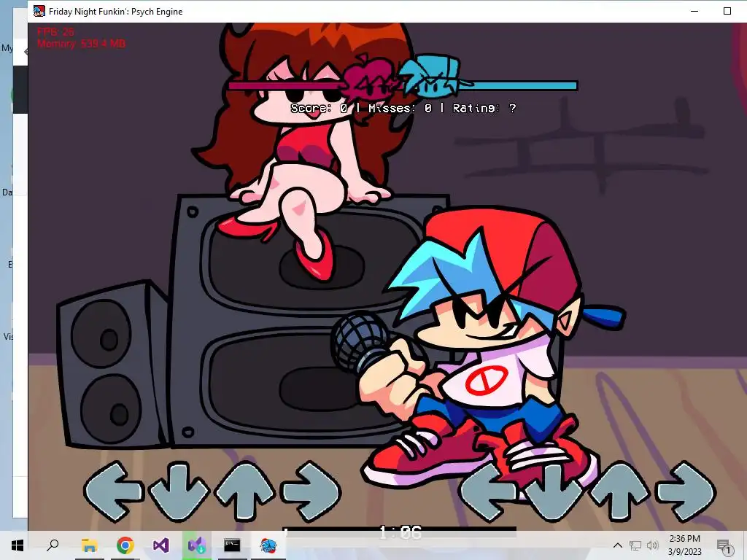Switch to the Command Prompt taskbar window
Image resolution: width=747 pixels, height=560 pixels.
(232, 545)
